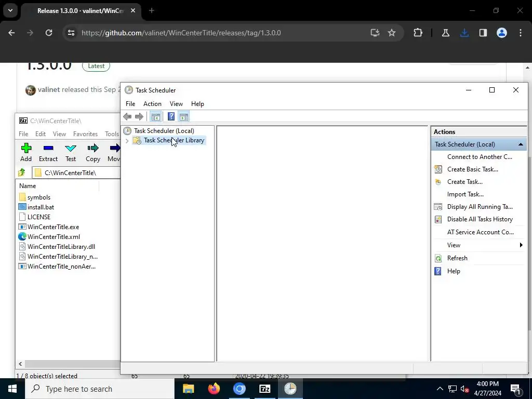Click AT Service Account Configuration action
The height and width of the screenshot is (399, 532).
pos(481,232)
